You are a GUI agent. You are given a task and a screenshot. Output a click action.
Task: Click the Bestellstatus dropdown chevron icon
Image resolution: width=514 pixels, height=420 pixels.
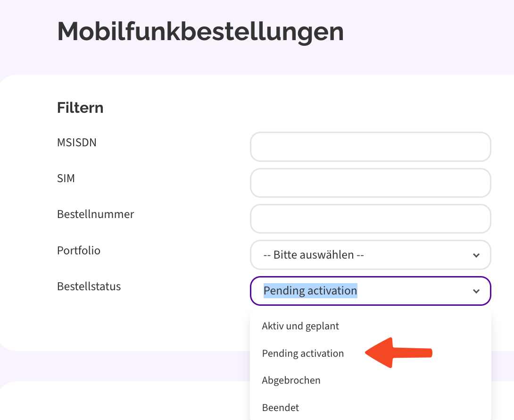[x=476, y=291]
